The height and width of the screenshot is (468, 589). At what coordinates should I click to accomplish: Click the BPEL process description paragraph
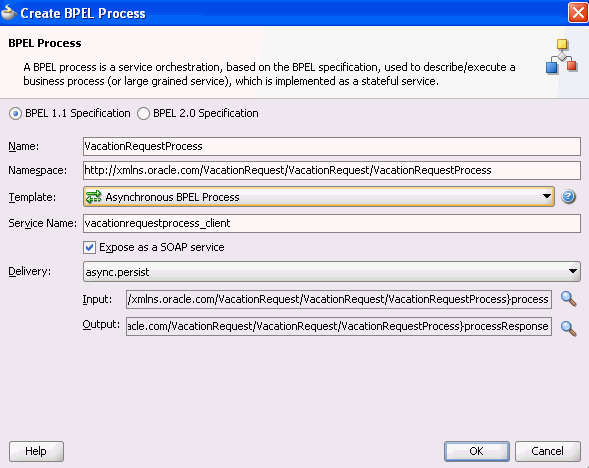[x=269, y=74]
